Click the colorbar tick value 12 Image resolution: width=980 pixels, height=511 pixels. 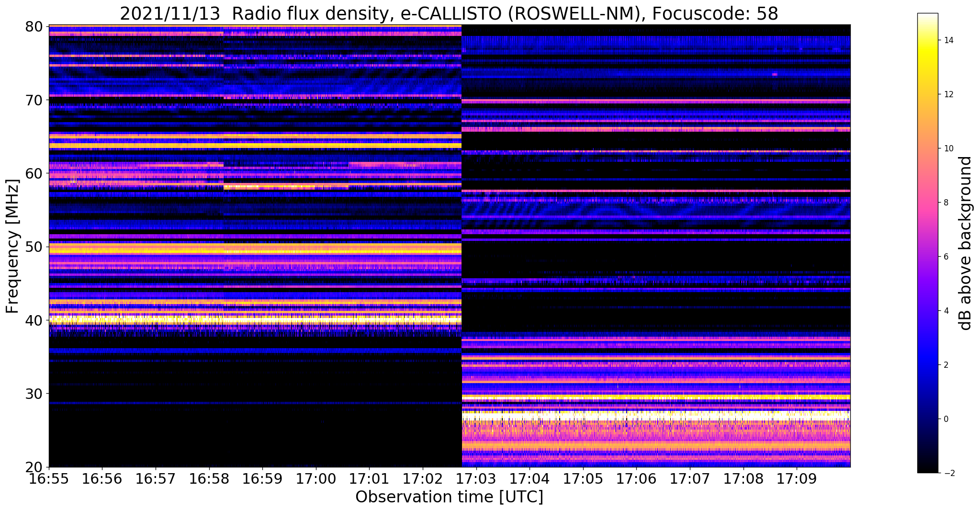click(948, 94)
